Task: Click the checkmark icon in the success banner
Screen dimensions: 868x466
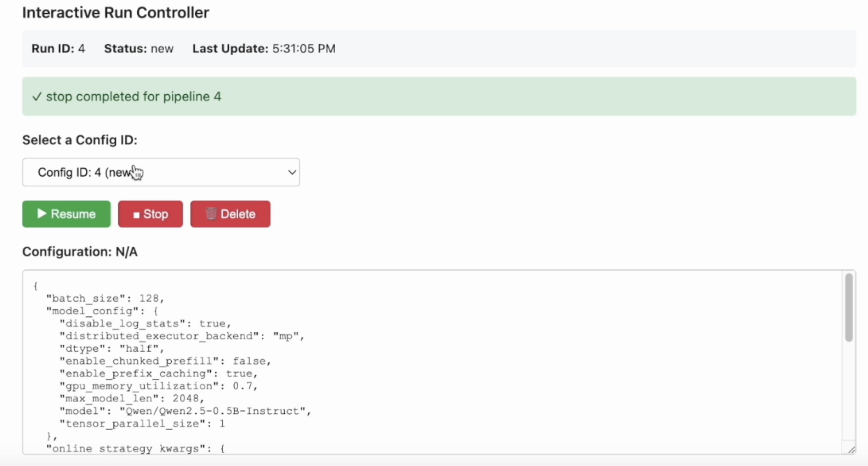Action: (37, 97)
